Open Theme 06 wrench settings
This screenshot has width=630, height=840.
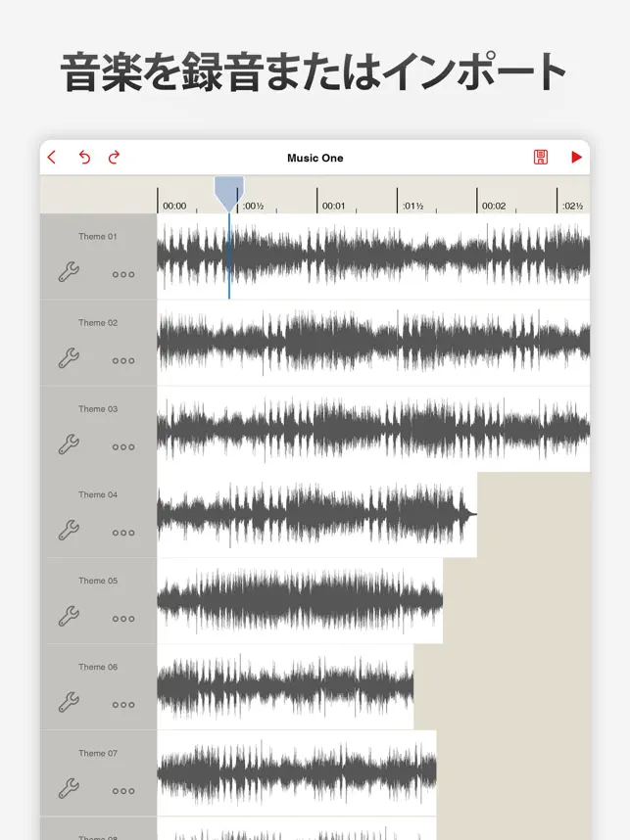tap(69, 702)
